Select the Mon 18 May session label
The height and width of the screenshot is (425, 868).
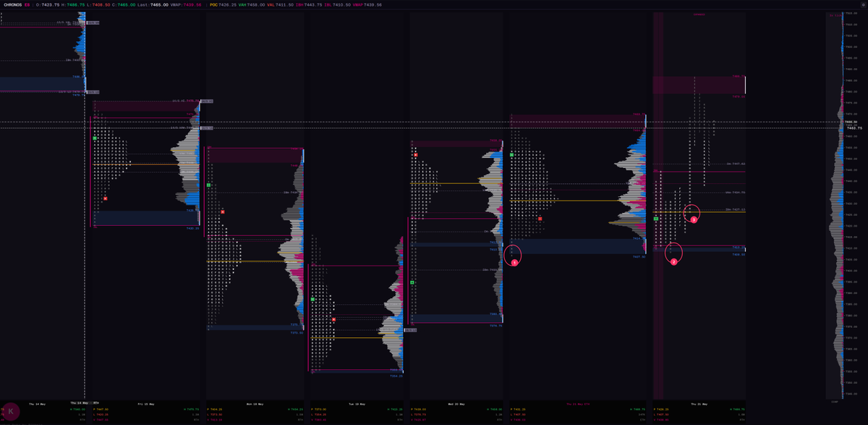(255, 403)
